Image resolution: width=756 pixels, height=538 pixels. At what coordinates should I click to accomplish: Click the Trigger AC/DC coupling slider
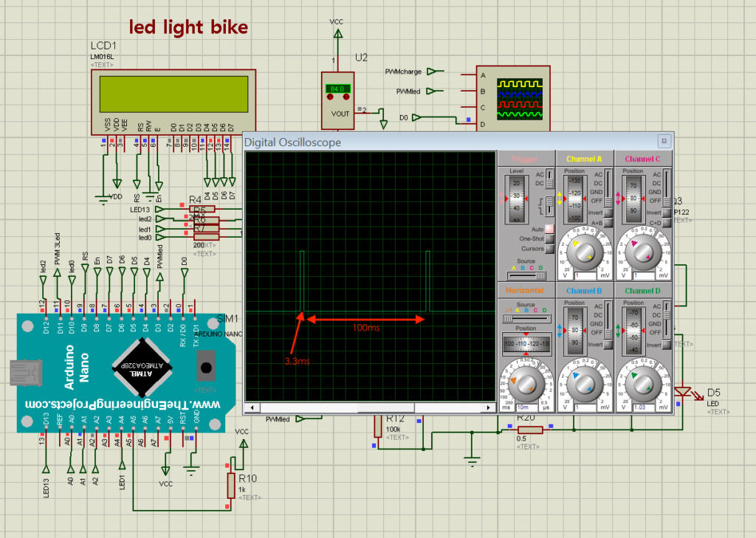(x=549, y=179)
